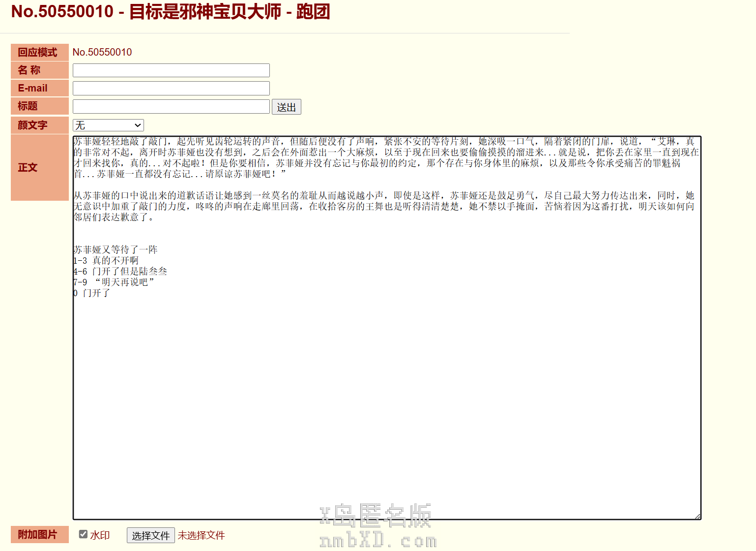Click the 名称 name input field

point(171,70)
